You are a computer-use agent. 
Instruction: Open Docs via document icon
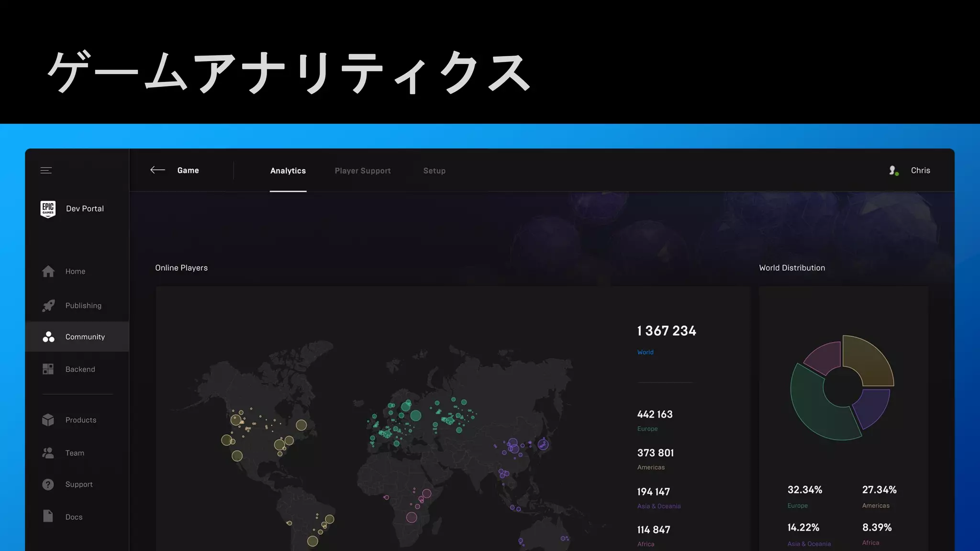(x=48, y=516)
